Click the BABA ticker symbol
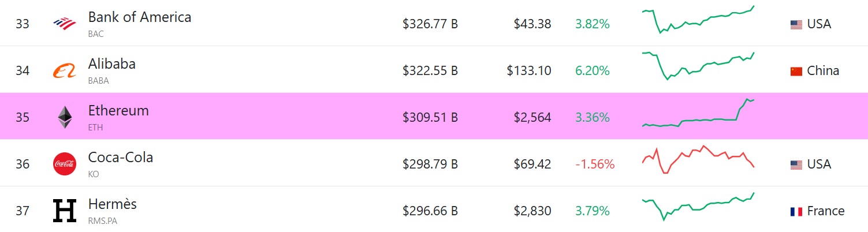The image size is (868, 232). (98, 81)
